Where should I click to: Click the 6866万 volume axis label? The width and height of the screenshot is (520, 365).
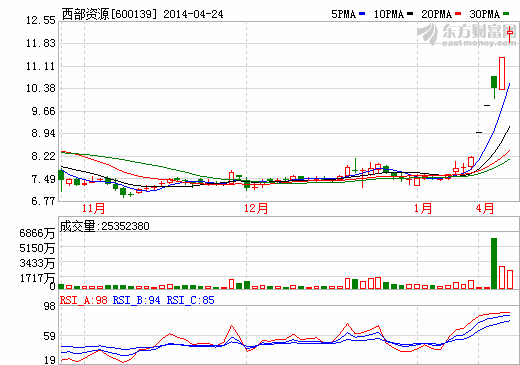(37, 233)
